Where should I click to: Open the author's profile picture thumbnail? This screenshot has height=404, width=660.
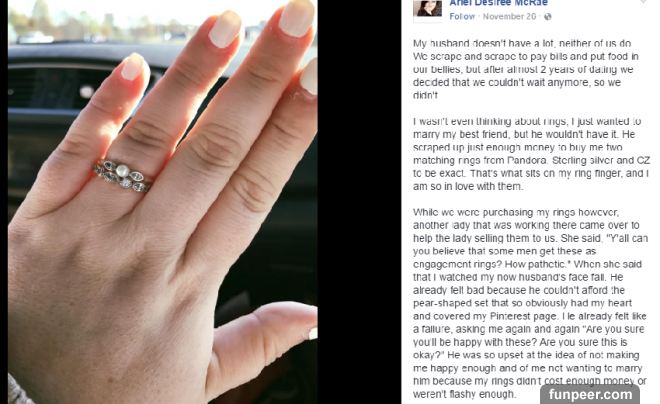click(x=428, y=9)
